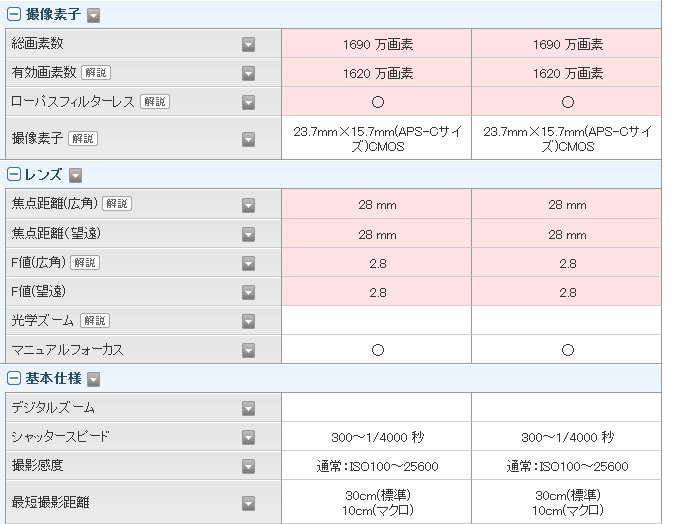Image resolution: width=673 pixels, height=524 pixels.
Task: Open the 解説 button beside F値(広角)
Action: 85,262
